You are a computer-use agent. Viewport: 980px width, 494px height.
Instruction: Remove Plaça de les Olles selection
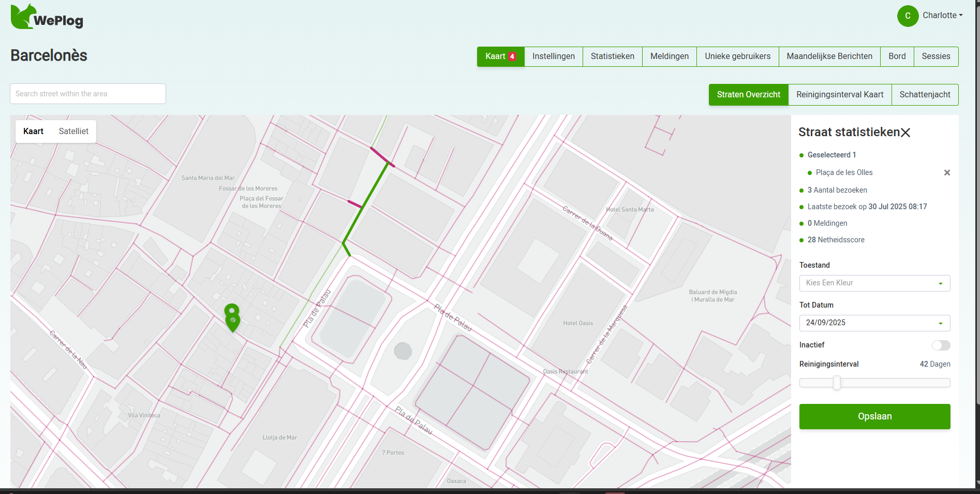click(x=947, y=173)
